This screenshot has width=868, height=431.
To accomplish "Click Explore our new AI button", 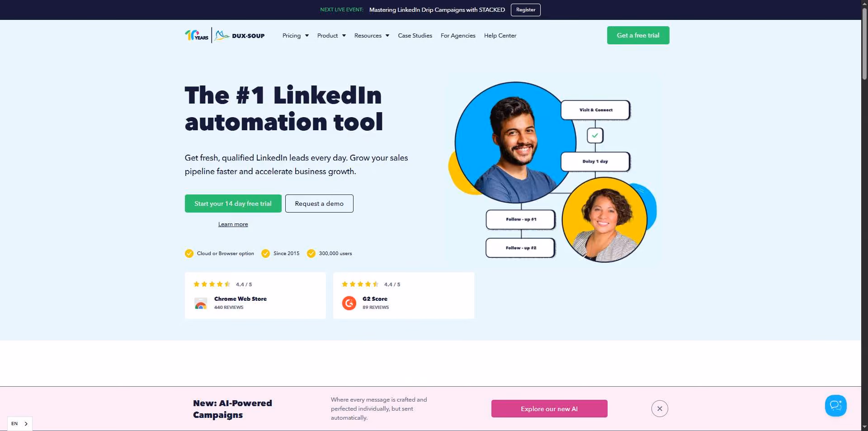I will pos(549,408).
